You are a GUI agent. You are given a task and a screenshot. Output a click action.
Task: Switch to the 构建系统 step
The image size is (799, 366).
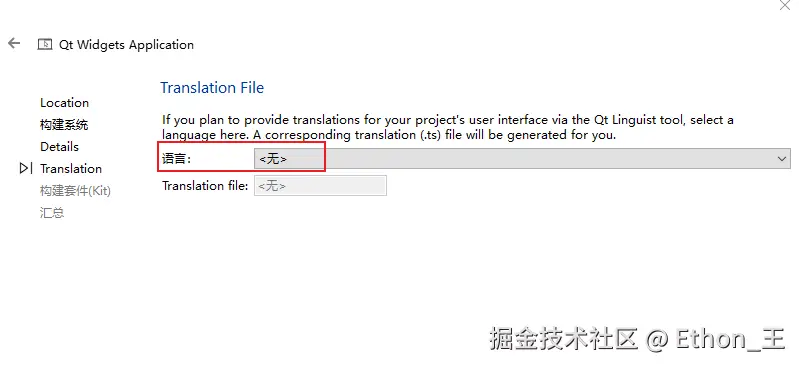[64, 124]
